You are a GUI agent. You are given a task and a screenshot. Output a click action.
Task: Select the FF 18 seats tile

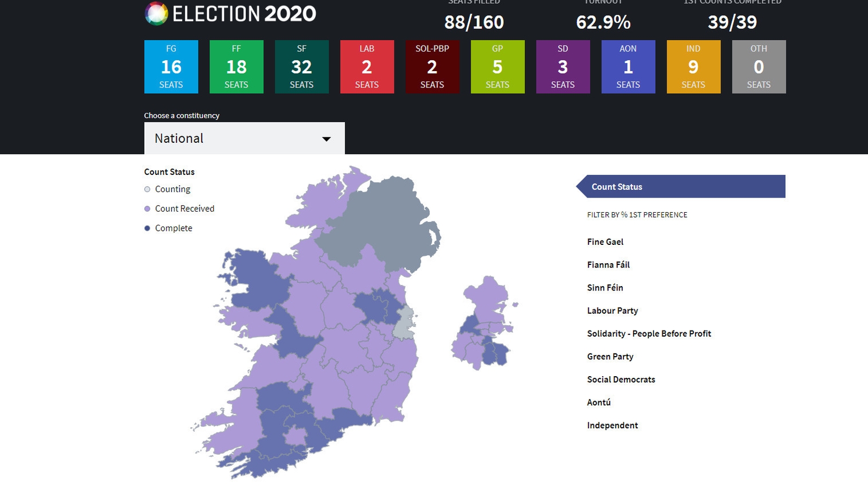237,66
